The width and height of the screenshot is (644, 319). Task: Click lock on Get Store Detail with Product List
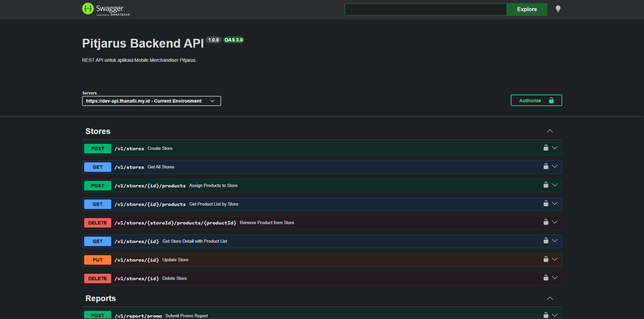pyautogui.click(x=546, y=240)
